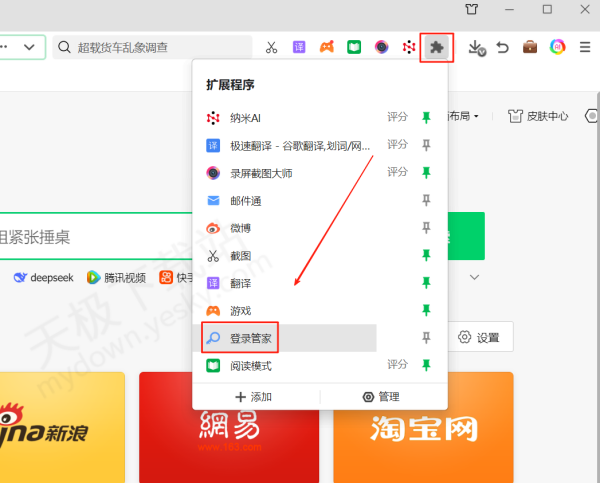Unpin 纳米AI using its green pin
600x483 pixels.
[x=426, y=118]
